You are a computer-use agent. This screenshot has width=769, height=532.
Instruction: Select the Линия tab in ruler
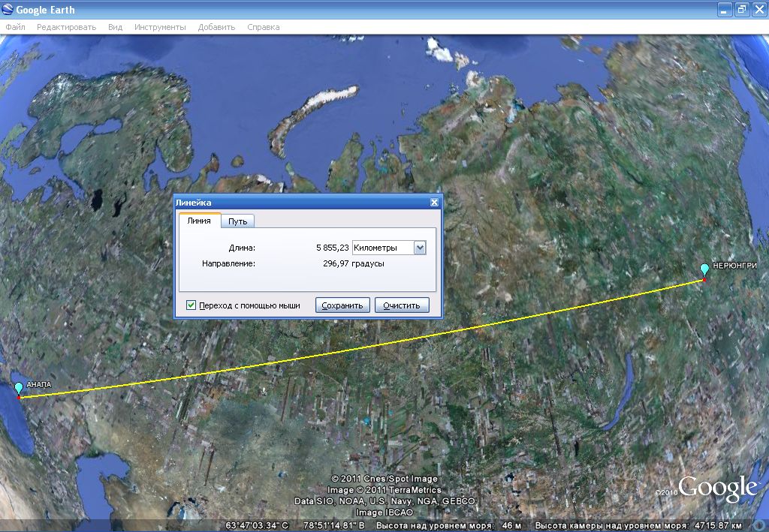pyautogui.click(x=199, y=221)
